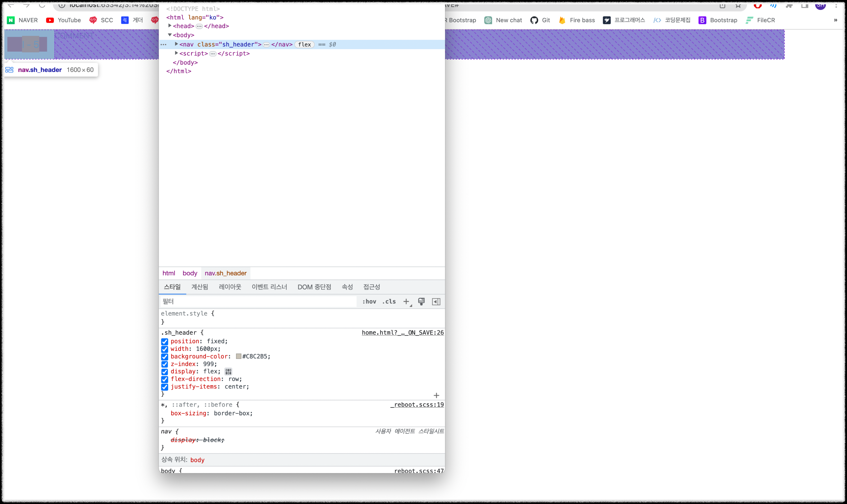847x504 pixels.
Task: Focus the 필터 styles filter field
Action: [x=258, y=302]
